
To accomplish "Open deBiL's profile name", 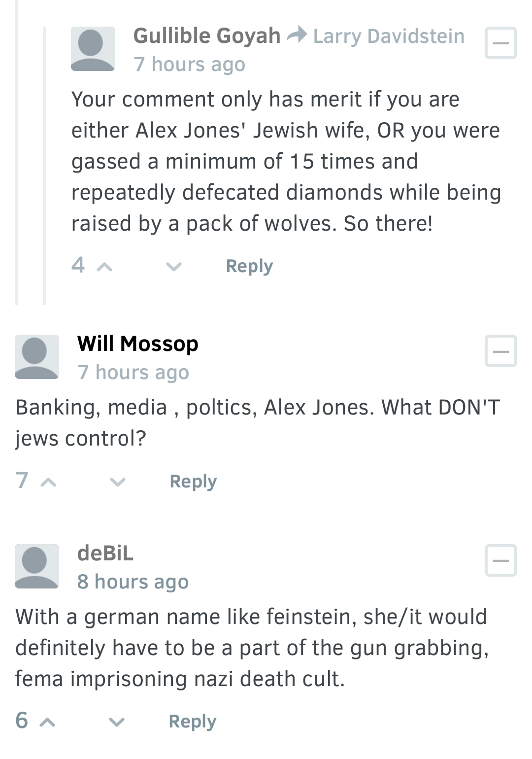I will [105, 553].
